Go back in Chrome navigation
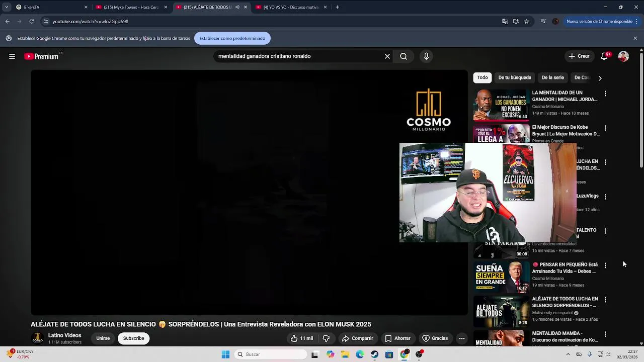644x362 pixels. (7, 22)
